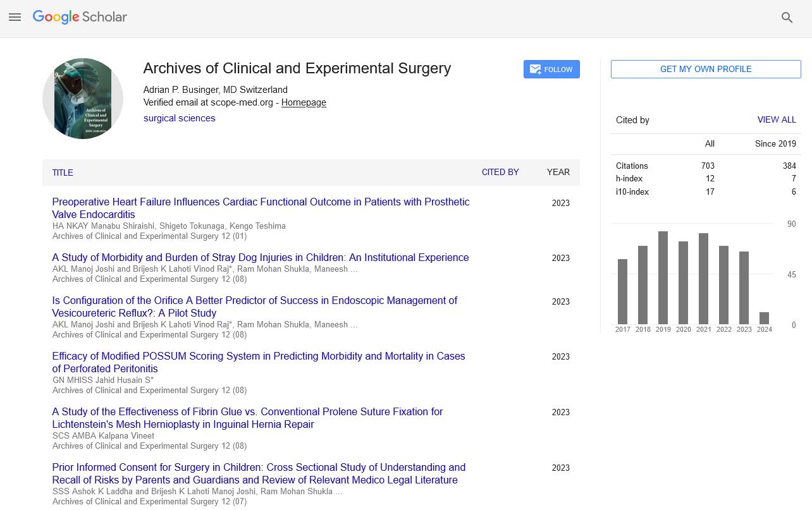
Task: Sort articles by TITLE column header
Action: [63, 173]
